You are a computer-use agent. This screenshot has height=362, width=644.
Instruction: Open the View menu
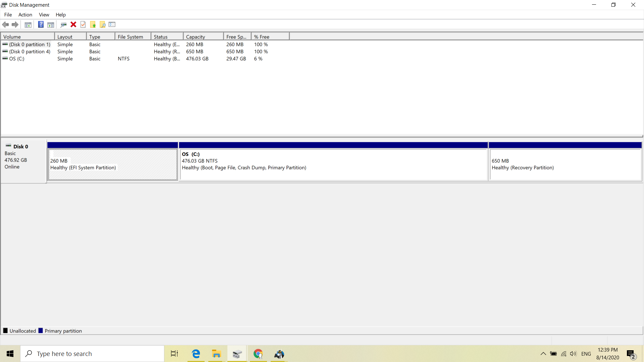44,15
